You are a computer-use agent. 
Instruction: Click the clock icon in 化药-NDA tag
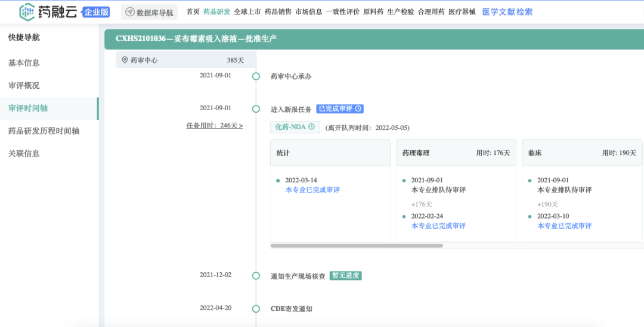pyautogui.click(x=311, y=127)
